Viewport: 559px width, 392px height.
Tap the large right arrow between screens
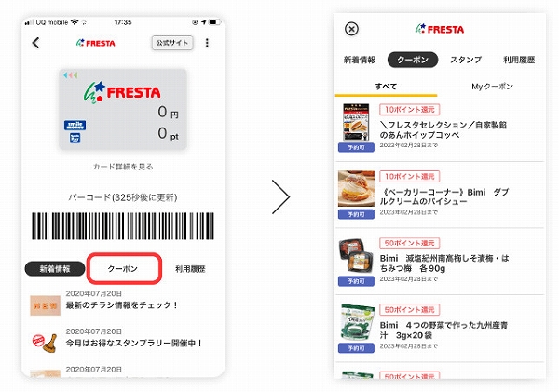[x=280, y=196]
